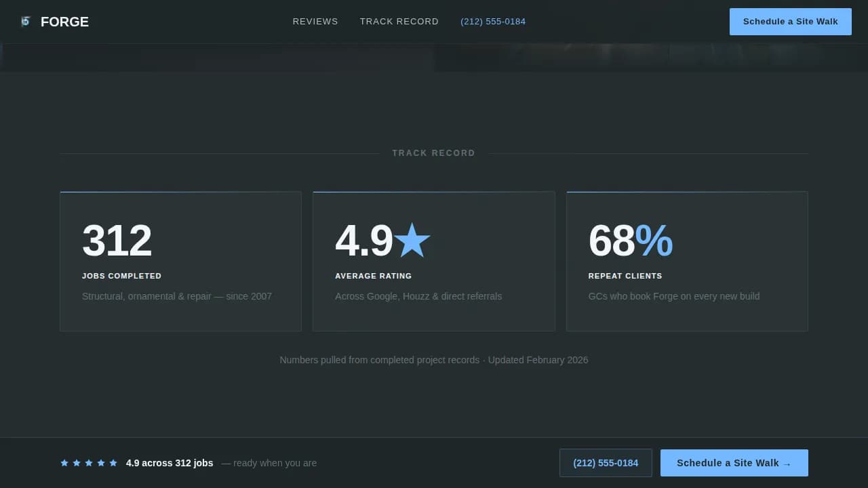Click '4.9 across 312 jobs' footer text
The width and height of the screenshot is (868, 488).
click(x=170, y=463)
